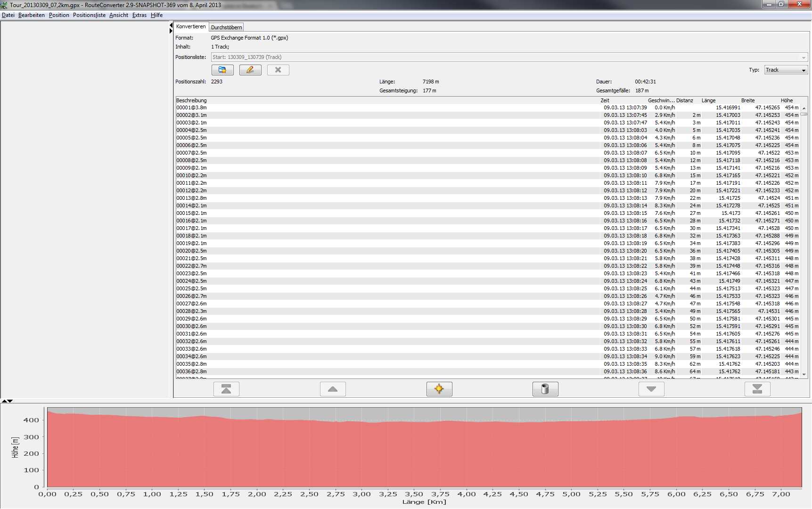The width and height of the screenshot is (812, 509).
Task: Toggle the elevation profile panel splitter arrows
Action: (7, 401)
